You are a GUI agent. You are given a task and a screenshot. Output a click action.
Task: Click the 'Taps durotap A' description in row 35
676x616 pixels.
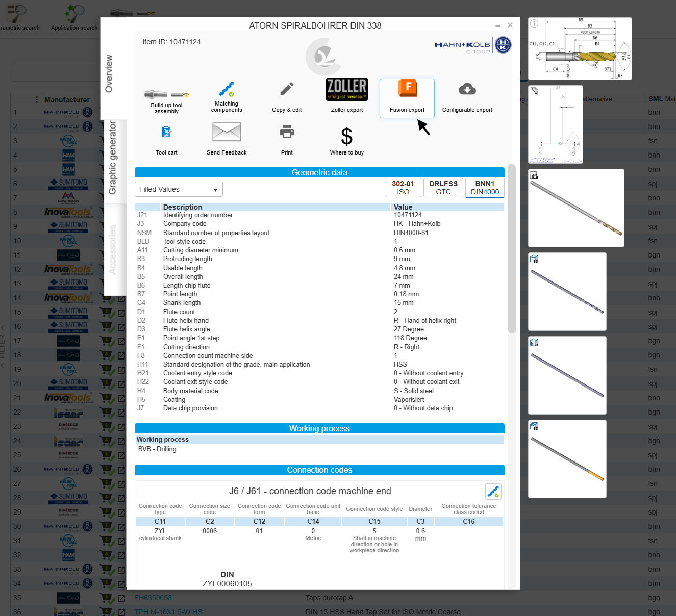tap(329, 598)
